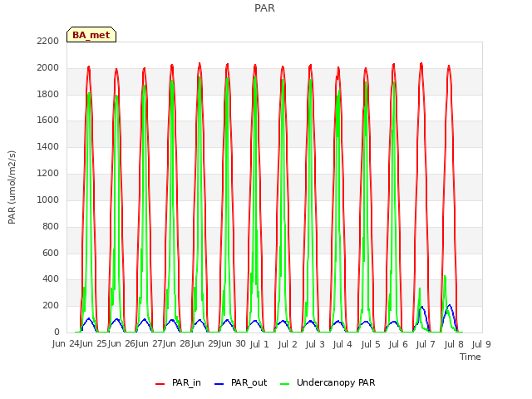532x399 pixels.
Task: Click the 600 y-axis tick label
Action: click(51, 253)
